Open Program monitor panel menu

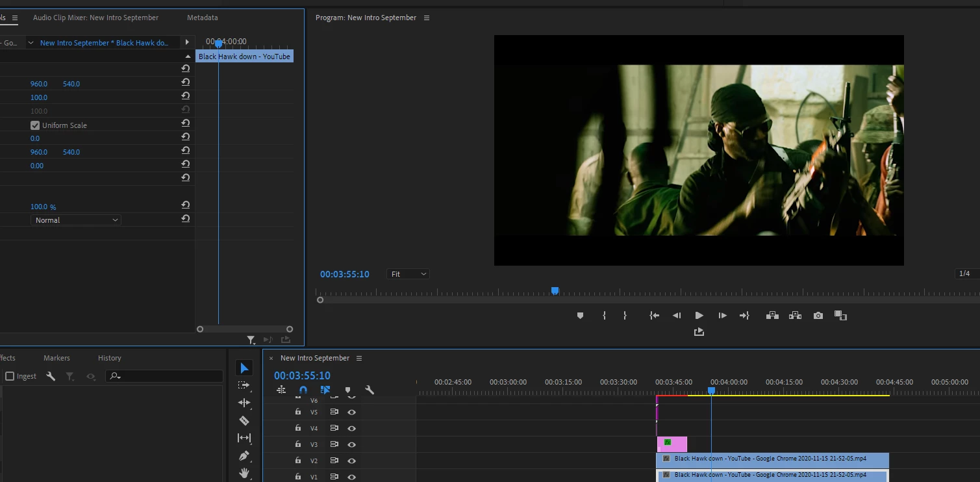pos(427,18)
